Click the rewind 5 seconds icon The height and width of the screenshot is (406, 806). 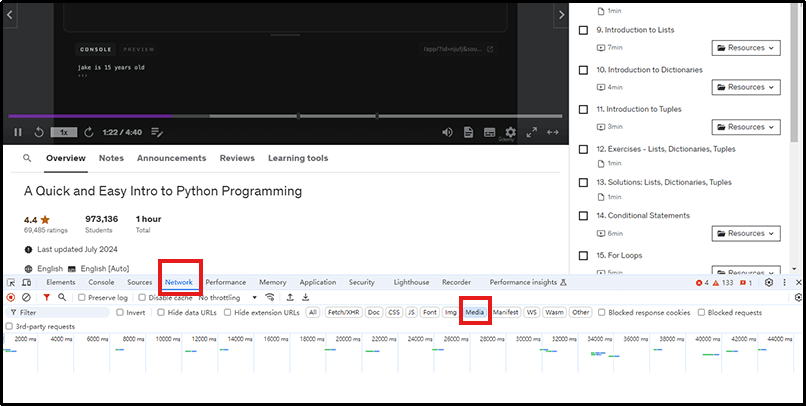tap(39, 132)
